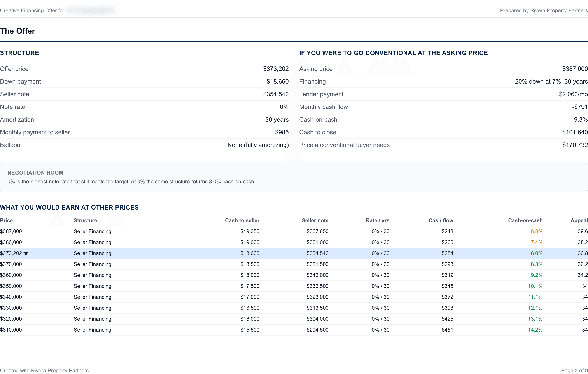Click the Asking price value $387,000
The height and width of the screenshot is (374, 588).
575,69
